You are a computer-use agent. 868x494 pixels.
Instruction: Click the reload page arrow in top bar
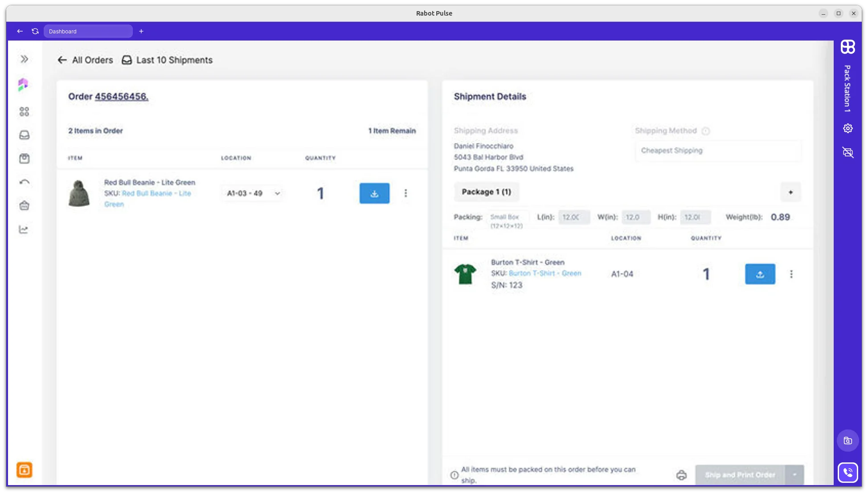(35, 31)
